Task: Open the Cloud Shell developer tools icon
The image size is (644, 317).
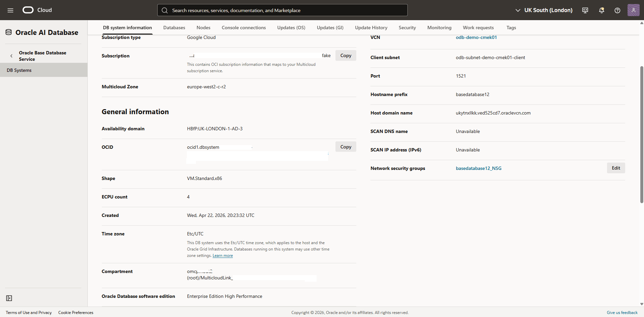Action: (585, 10)
